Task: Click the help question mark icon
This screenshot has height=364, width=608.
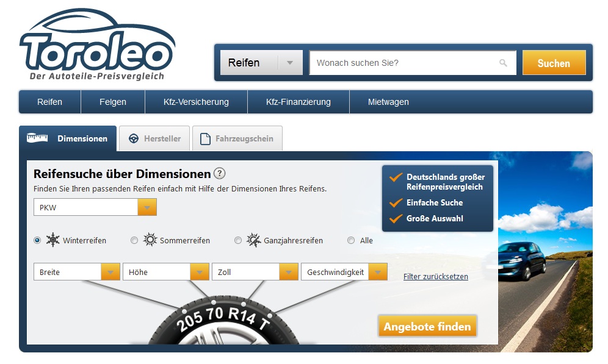Action: [x=220, y=174]
